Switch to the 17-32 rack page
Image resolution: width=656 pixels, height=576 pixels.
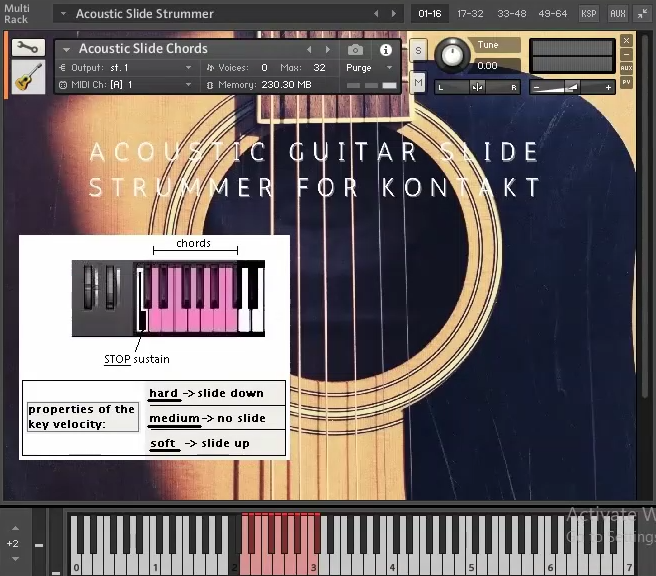(470, 13)
